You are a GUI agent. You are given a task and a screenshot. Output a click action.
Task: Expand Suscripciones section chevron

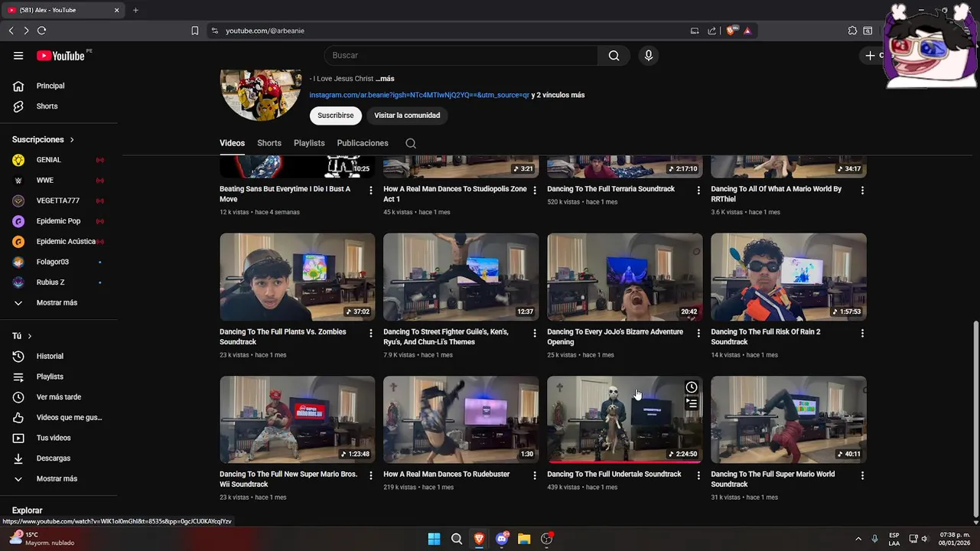pyautogui.click(x=72, y=139)
